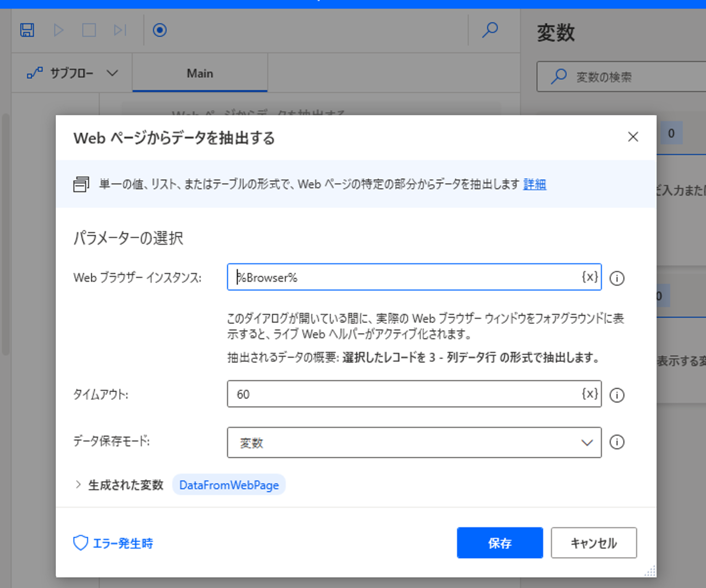706x588 pixels.
Task: Switch to the Main tab
Action: click(x=200, y=73)
